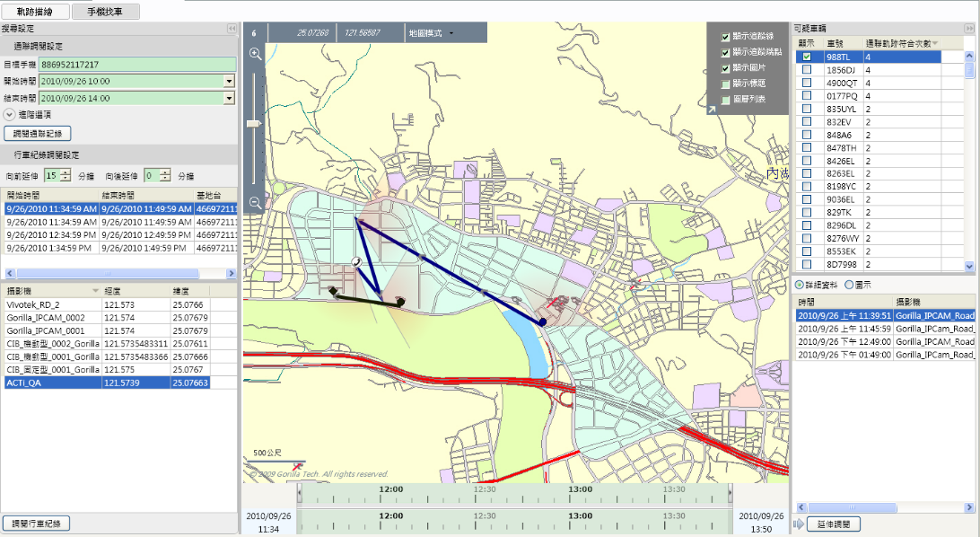
Task: Uncheck the 顯示追蹤線 checkbox
Action: coord(725,37)
